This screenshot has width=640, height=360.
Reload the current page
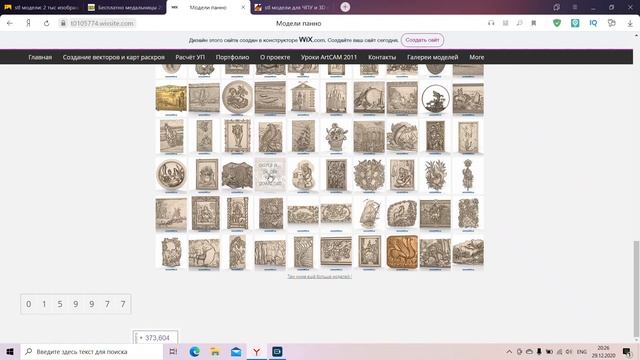(47, 23)
